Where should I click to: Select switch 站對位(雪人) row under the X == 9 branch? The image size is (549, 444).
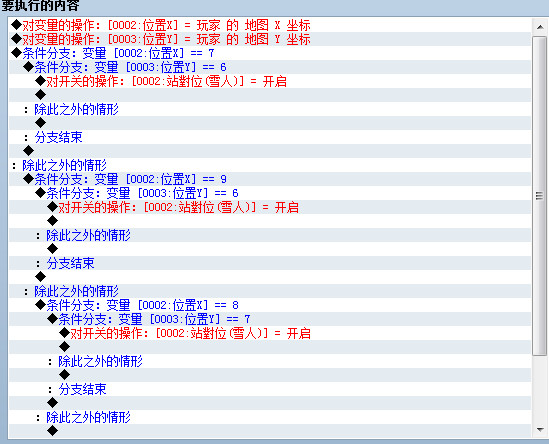click(270, 207)
